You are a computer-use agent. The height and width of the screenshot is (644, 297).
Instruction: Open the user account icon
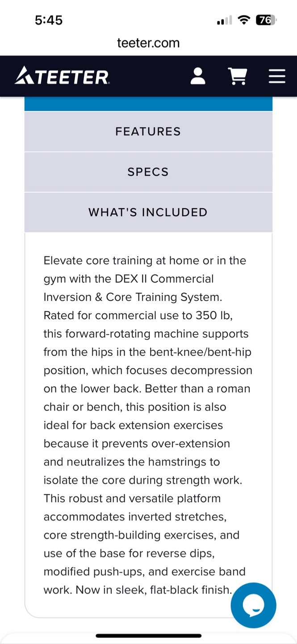coord(198,76)
